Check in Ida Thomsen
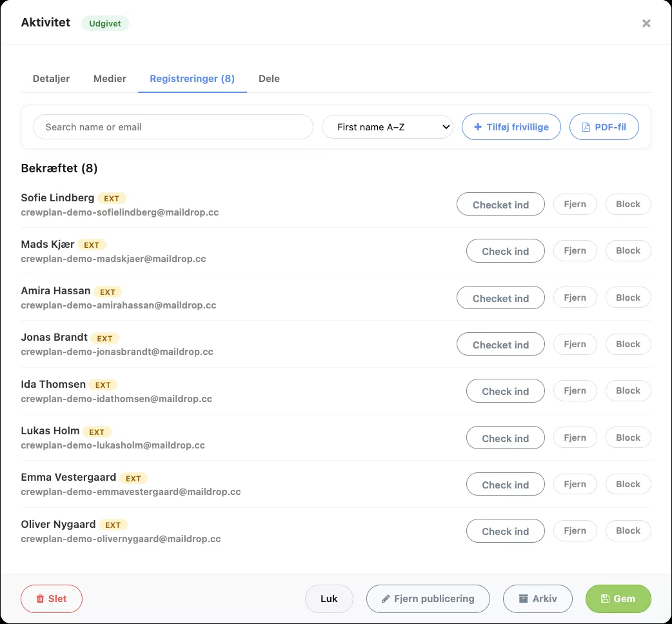 pyautogui.click(x=505, y=390)
